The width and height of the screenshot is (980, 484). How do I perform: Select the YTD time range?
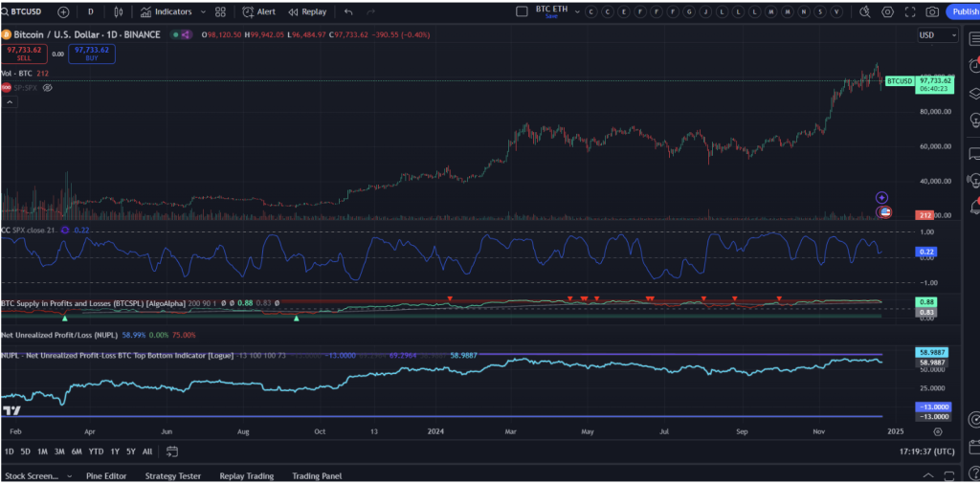(96, 451)
